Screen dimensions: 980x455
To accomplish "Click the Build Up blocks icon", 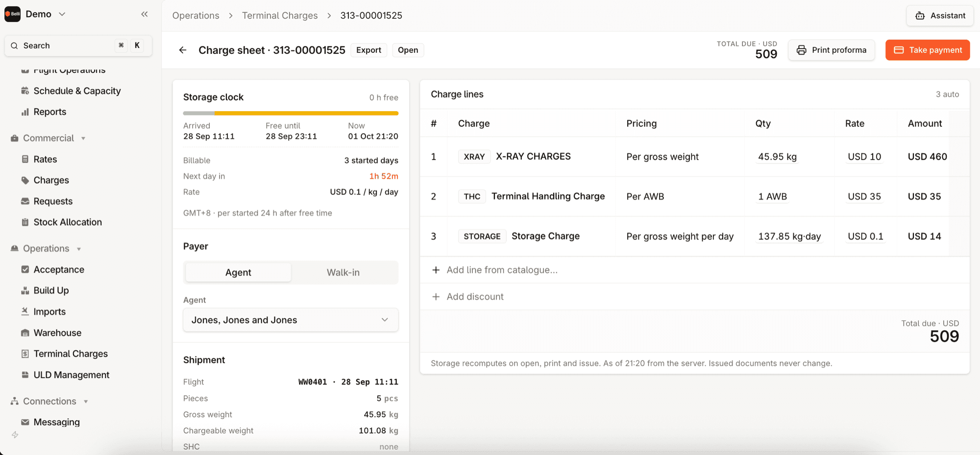I will point(25,290).
